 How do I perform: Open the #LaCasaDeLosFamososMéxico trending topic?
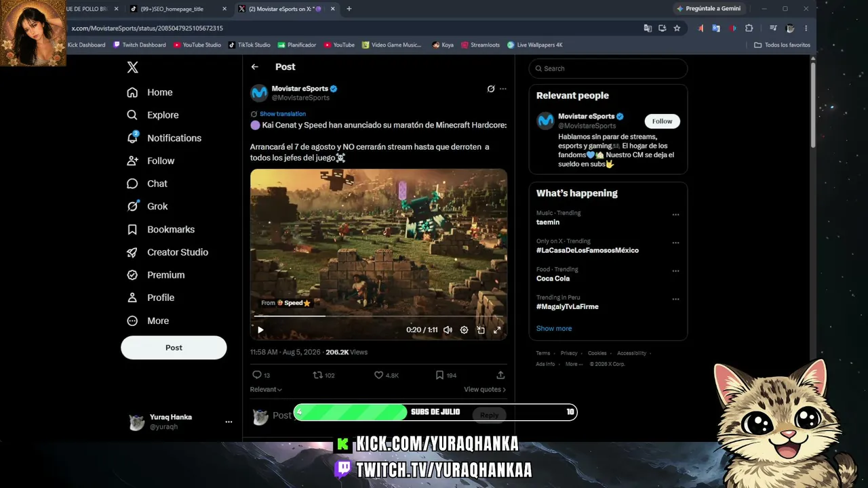point(587,250)
